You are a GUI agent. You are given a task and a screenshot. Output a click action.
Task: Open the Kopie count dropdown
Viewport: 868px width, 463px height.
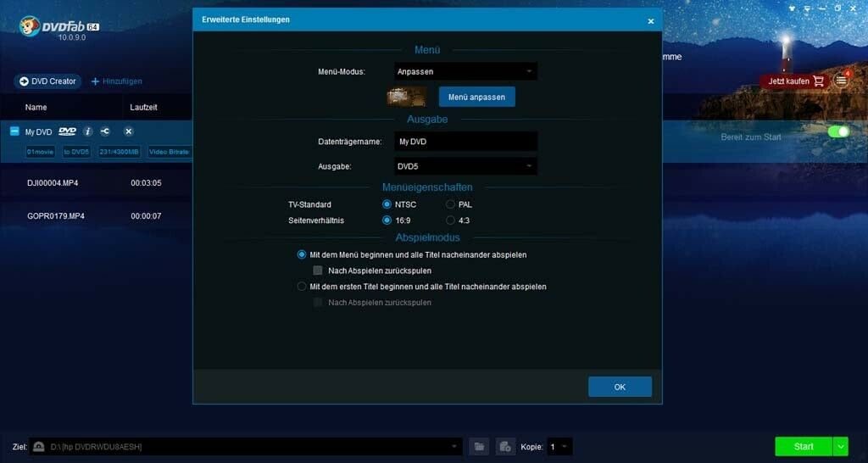(559, 446)
